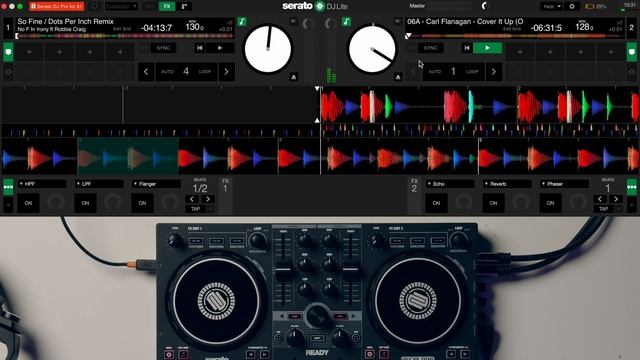Image resolution: width=640 pixels, height=360 pixels.
Task: Click TAP tempo on FX unit 2
Action: pyautogui.click(x=603, y=209)
